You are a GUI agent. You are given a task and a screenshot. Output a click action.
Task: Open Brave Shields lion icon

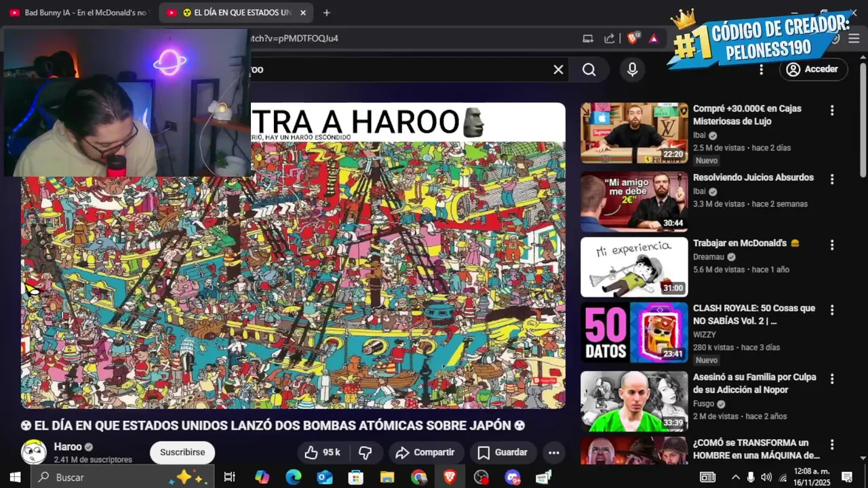click(632, 39)
